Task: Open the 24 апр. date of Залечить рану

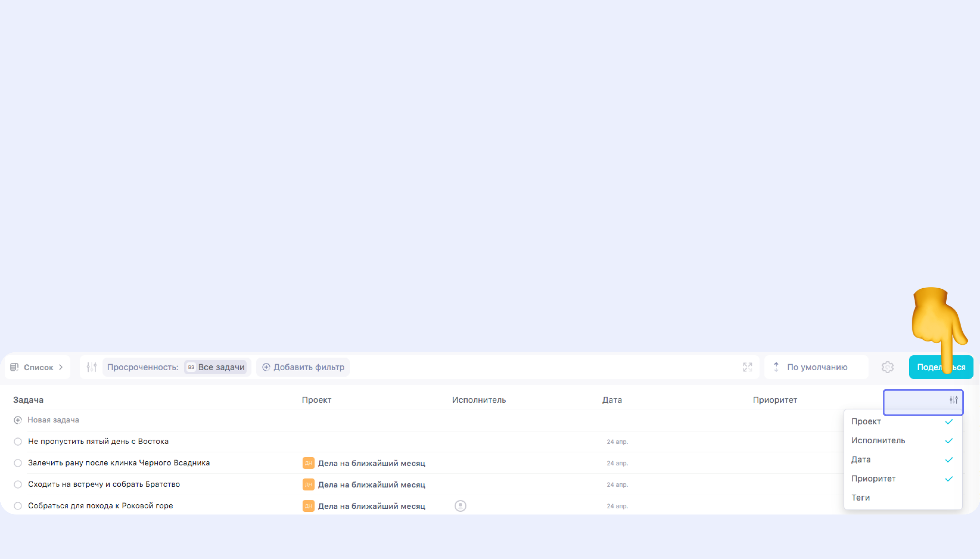Action: click(617, 463)
